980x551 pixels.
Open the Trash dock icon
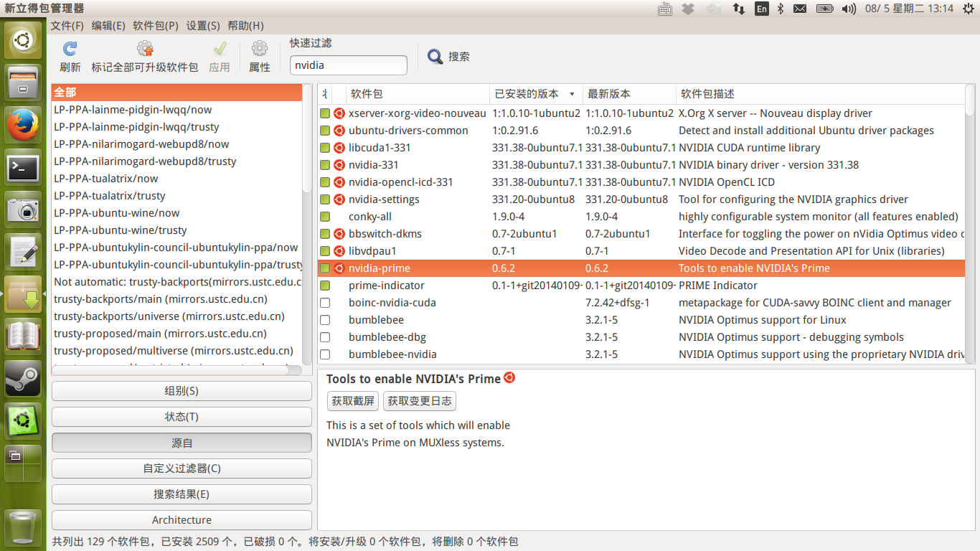[x=24, y=527]
